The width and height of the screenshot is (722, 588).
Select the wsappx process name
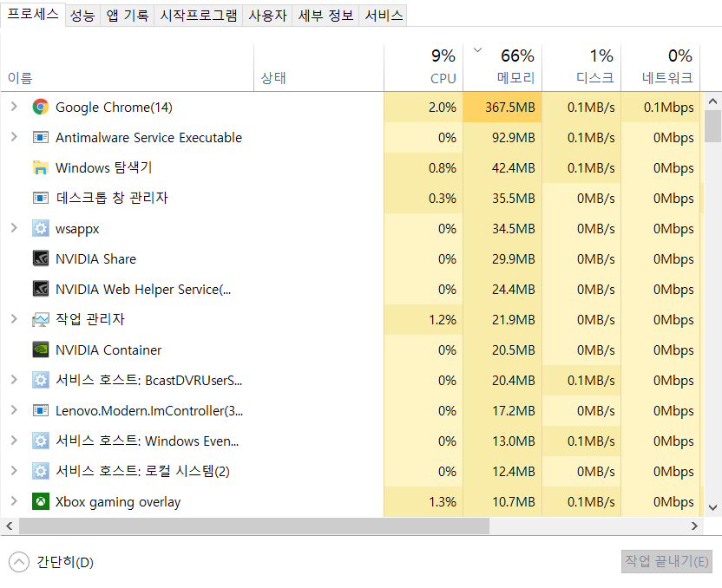tap(77, 229)
